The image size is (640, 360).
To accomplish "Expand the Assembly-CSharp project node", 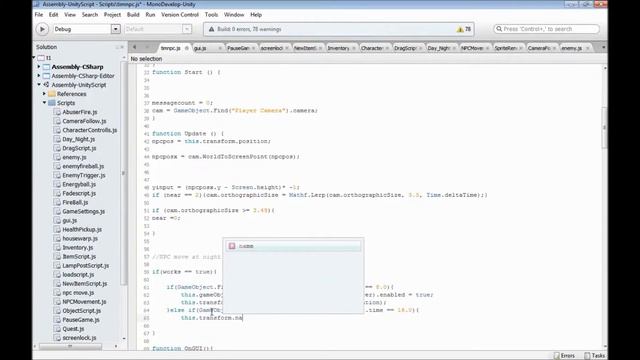I will point(39,67).
